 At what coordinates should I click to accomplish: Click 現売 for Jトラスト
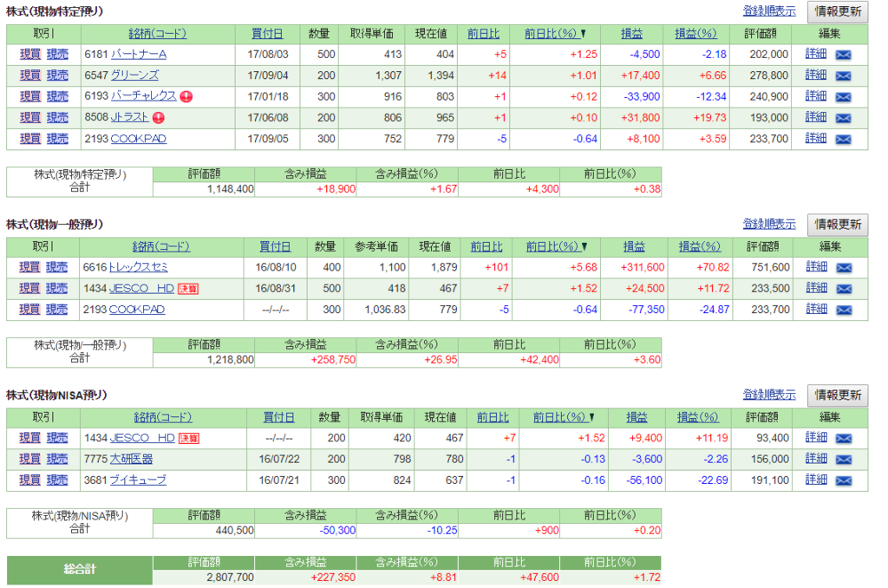(x=57, y=117)
